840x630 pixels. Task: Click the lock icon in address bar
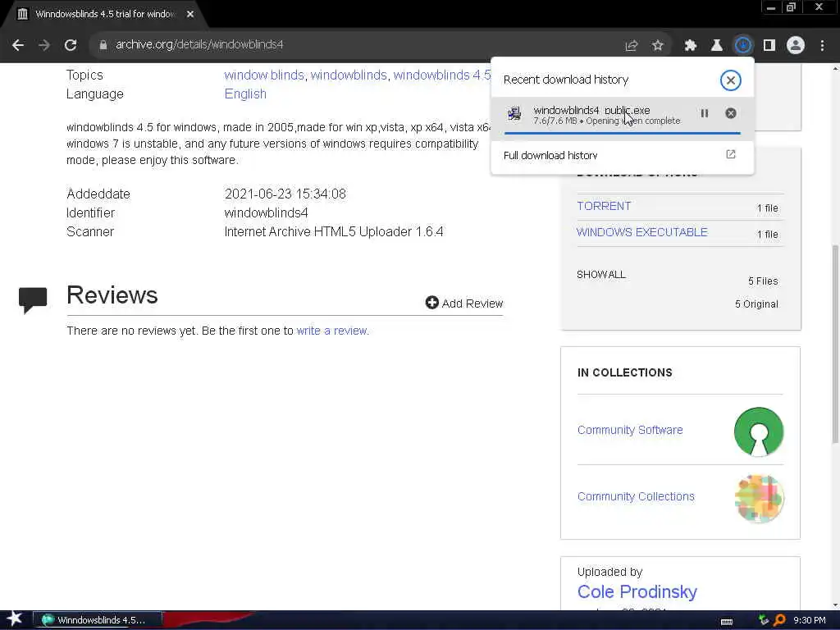[x=103, y=45]
